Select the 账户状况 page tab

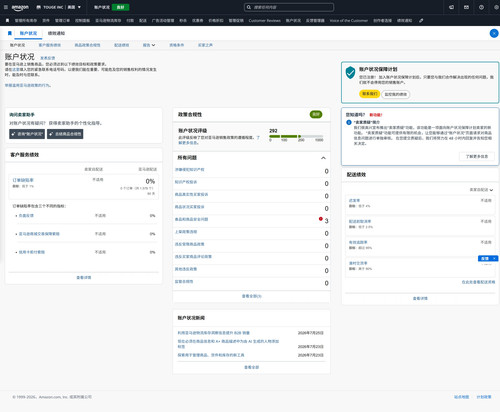pos(28,33)
